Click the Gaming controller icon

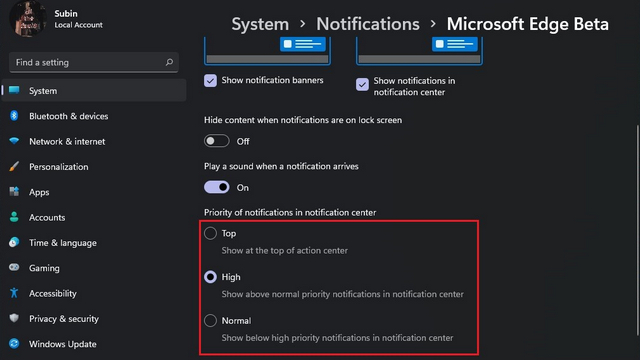click(14, 267)
